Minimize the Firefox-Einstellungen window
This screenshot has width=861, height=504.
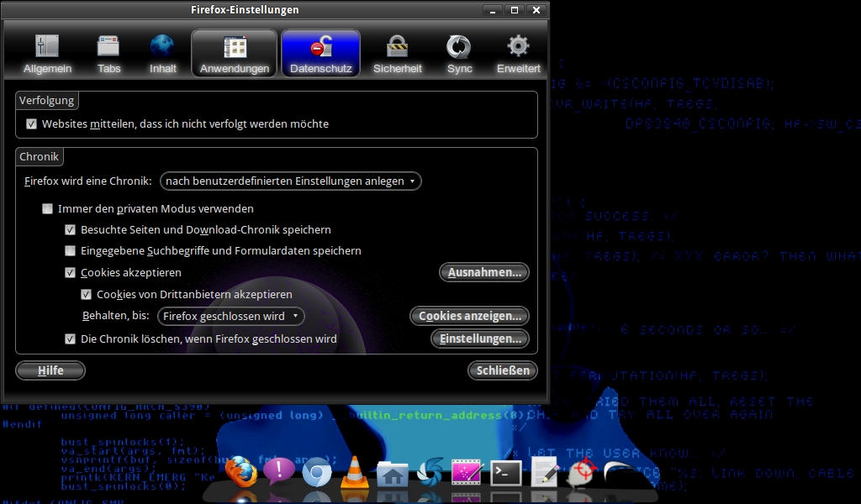(x=493, y=10)
